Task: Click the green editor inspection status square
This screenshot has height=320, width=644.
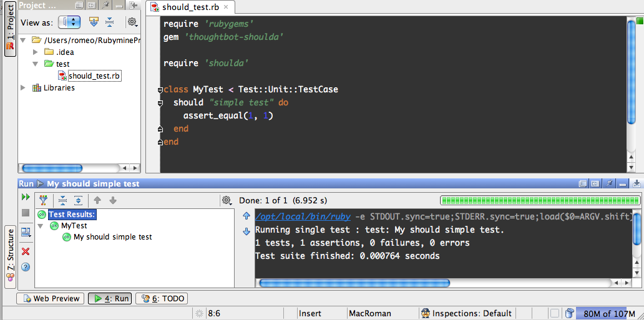Action: 640,21
